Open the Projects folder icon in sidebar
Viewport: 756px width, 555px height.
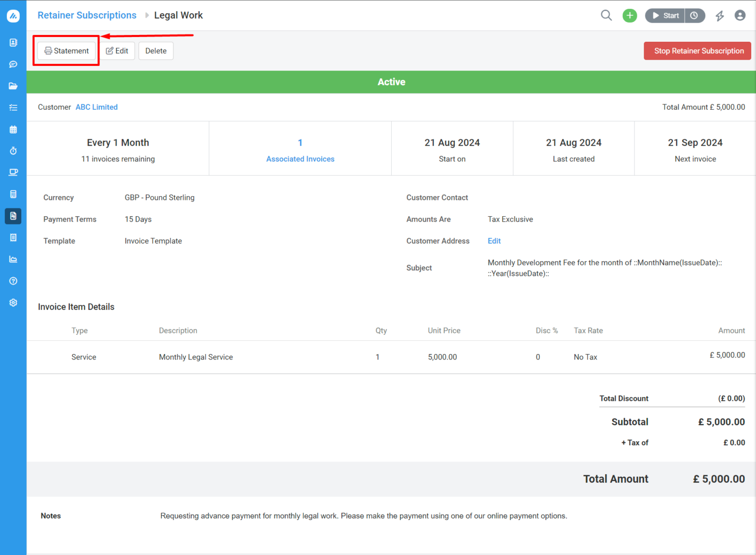coord(13,86)
